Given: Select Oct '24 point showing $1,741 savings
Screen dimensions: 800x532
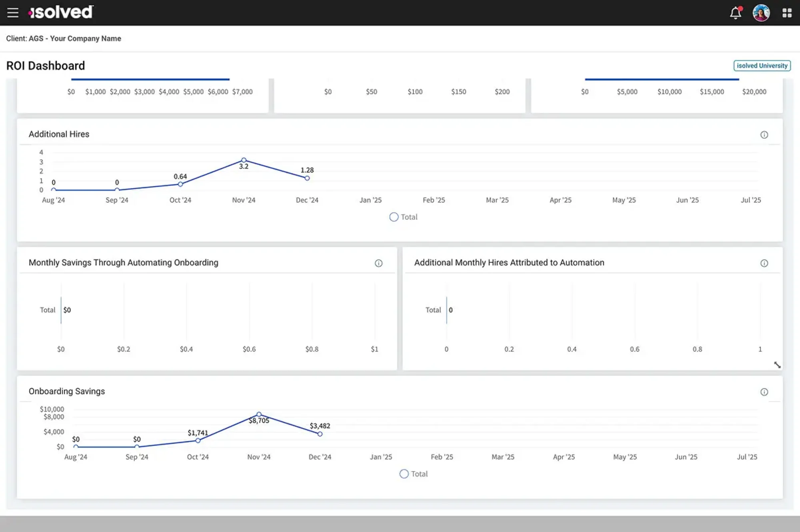Looking at the screenshot, I should coord(198,440).
